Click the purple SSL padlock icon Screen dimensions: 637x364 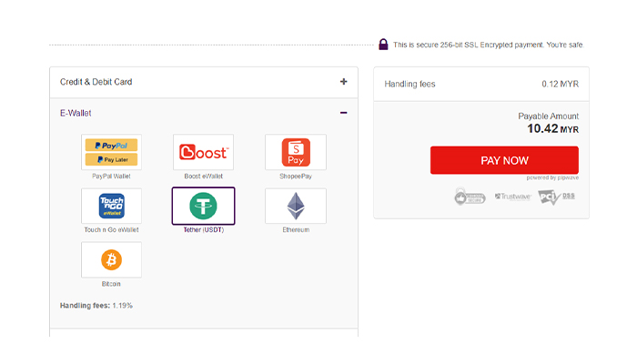click(x=383, y=44)
